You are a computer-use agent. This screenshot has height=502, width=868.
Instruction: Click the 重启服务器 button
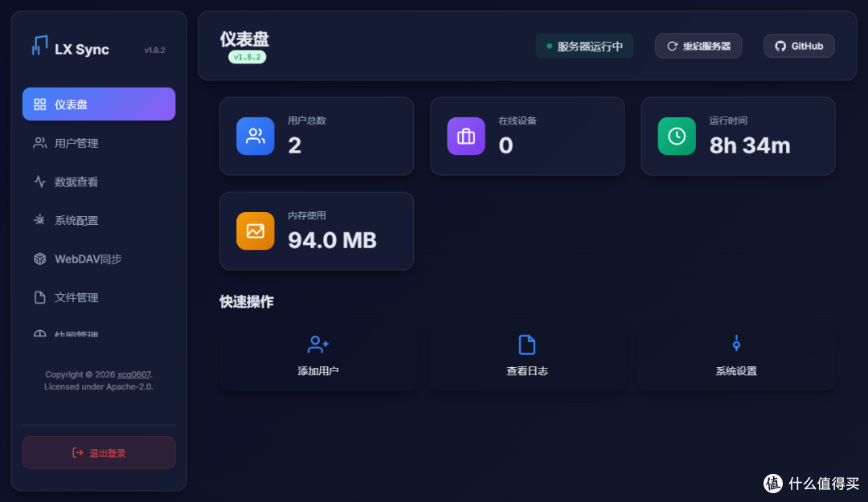click(x=698, y=46)
